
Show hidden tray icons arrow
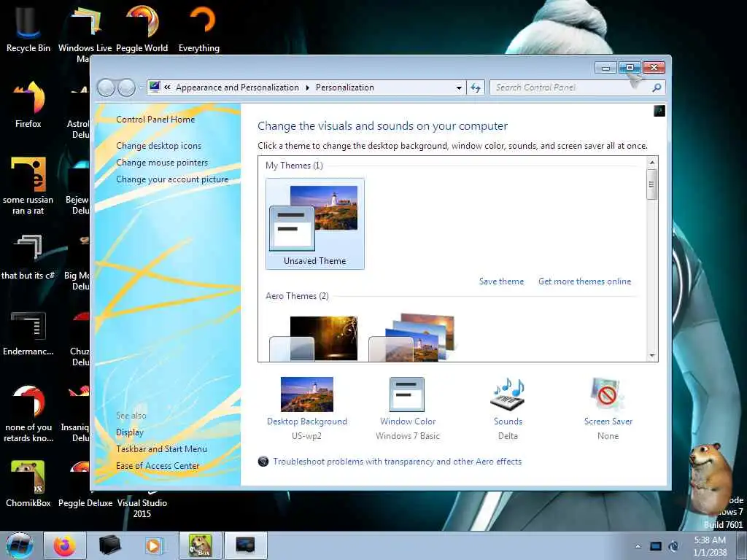click(x=638, y=546)
